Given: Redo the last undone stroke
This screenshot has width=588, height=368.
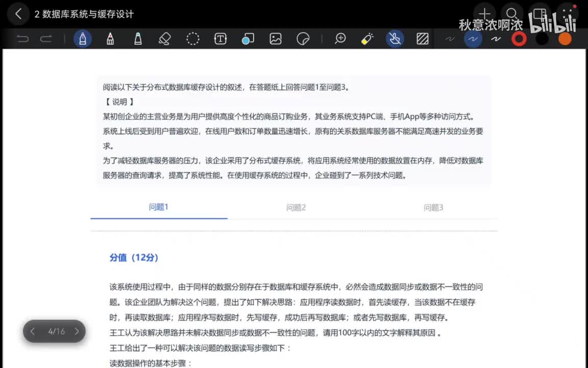Looking at the screenshot, I should coord(46,39).
